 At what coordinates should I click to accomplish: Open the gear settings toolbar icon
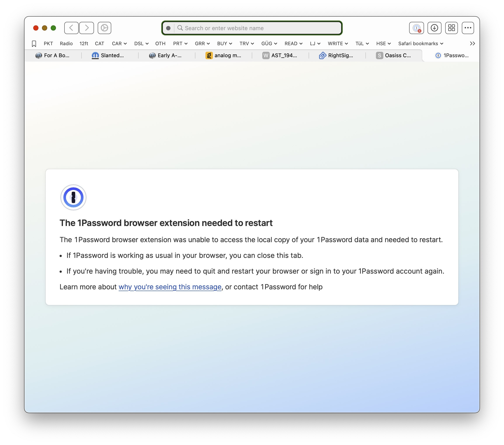click(x=104, y=28)
